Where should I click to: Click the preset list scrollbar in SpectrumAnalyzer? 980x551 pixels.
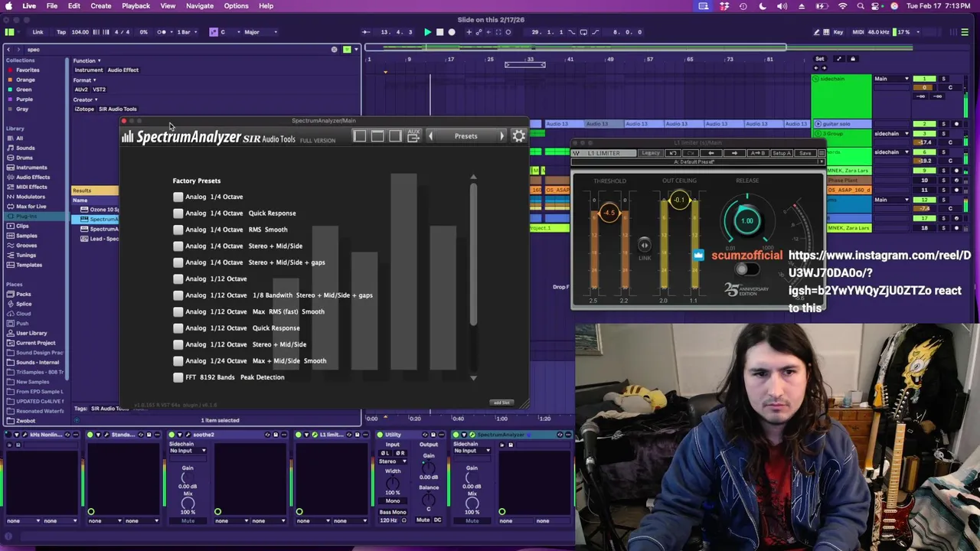473,253
